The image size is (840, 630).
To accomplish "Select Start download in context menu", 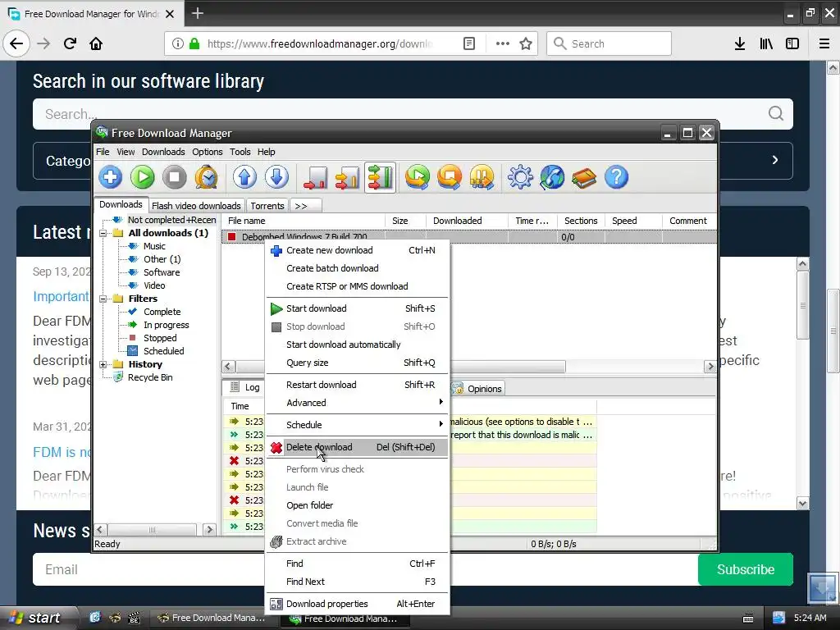I will (x=357, y=308).
